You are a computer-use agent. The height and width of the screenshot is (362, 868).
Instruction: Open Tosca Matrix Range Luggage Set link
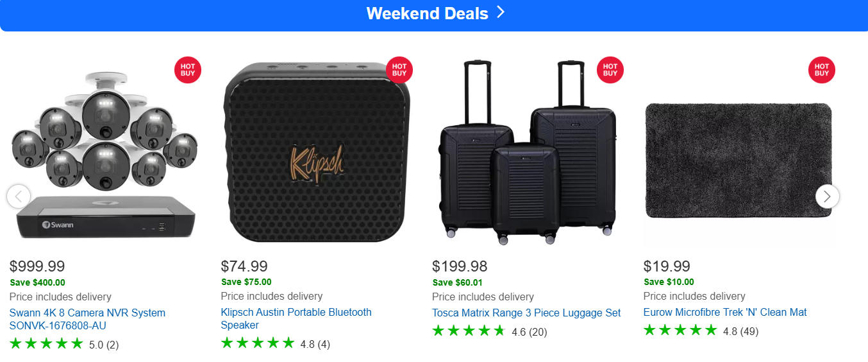point(526,313)
